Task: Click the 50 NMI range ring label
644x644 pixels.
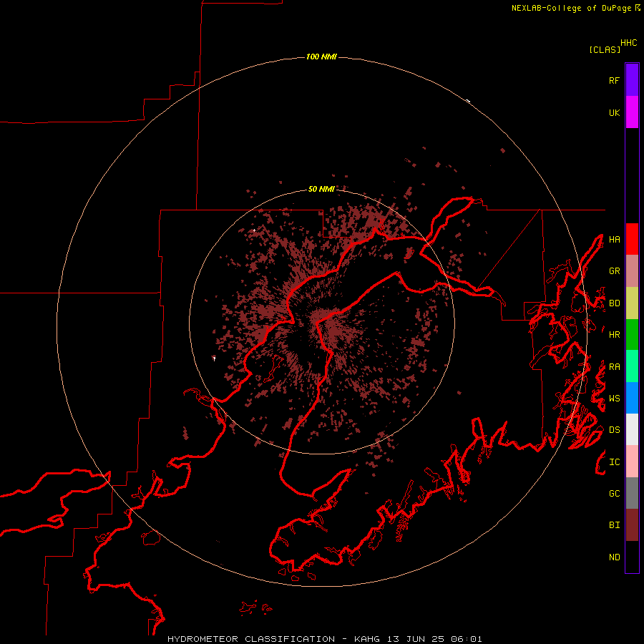Action: [x=321, y=189]
